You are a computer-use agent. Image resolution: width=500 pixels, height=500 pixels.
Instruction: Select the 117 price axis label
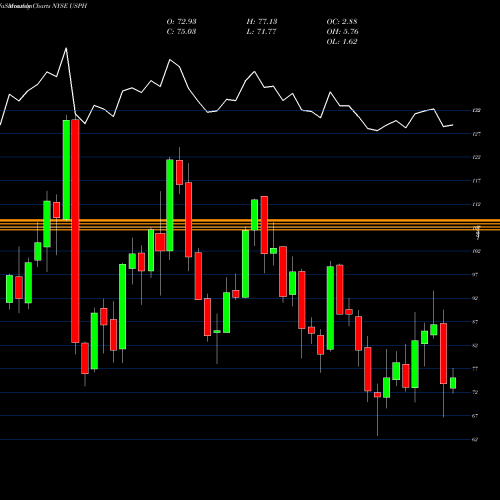coord(477,181)
